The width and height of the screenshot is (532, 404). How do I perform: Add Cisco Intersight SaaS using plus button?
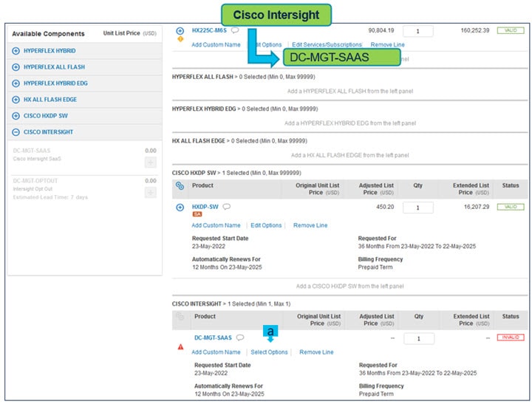[150, 162]
